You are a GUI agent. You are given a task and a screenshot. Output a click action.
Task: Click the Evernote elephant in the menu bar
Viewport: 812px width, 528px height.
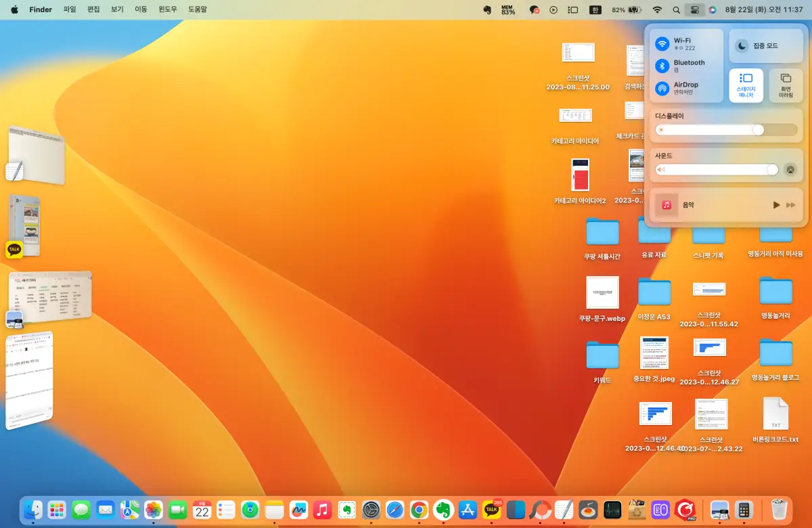(x=487, y=10)
